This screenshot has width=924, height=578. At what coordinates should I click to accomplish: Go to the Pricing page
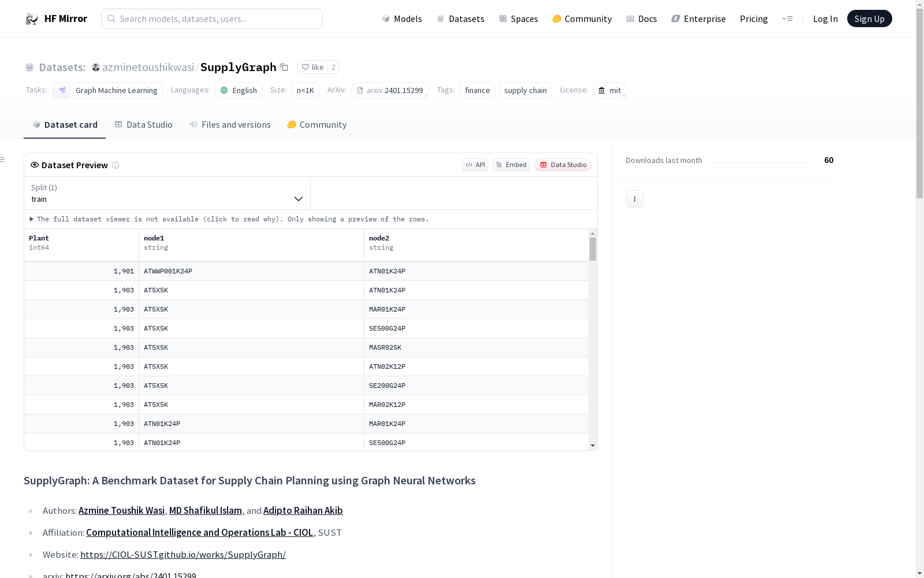[754, 18]
